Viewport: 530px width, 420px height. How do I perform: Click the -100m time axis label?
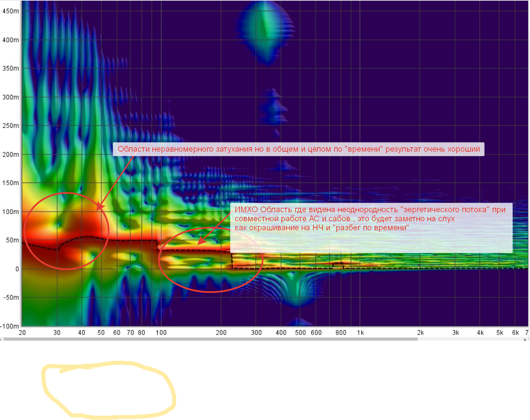point(10,326)
